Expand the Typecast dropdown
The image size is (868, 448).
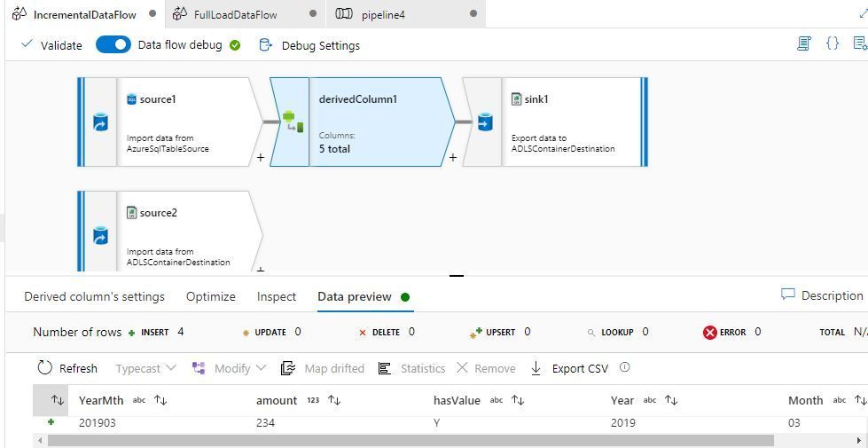point(146,368)
